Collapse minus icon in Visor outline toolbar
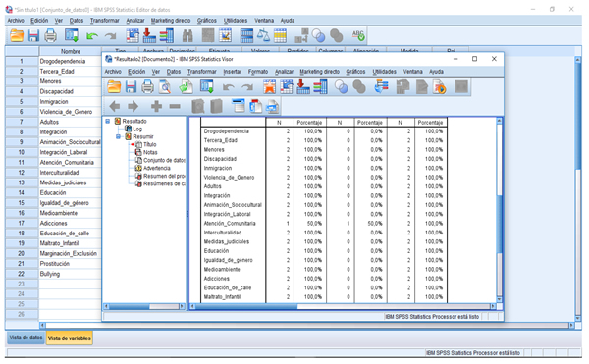This screenshot has width=589, height=364. pyautogui.click(x=175, y=107)
